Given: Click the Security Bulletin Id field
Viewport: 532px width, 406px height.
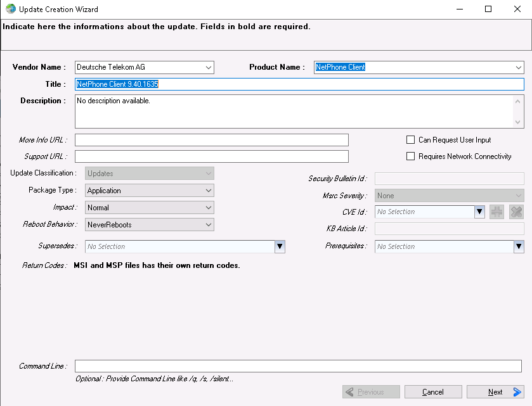Looking at the screenshot, I should 450,178.
